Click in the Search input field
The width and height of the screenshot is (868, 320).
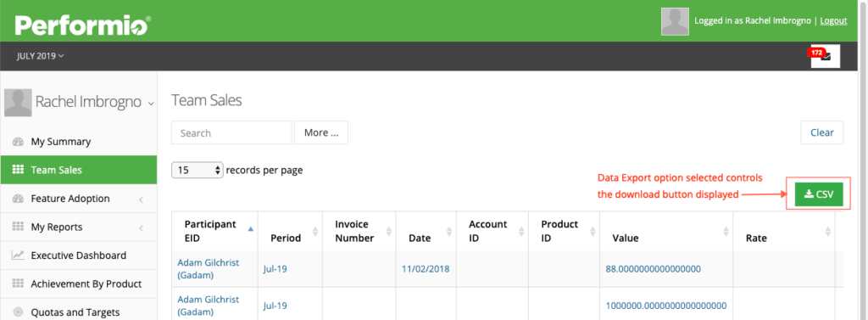(231, 132)
